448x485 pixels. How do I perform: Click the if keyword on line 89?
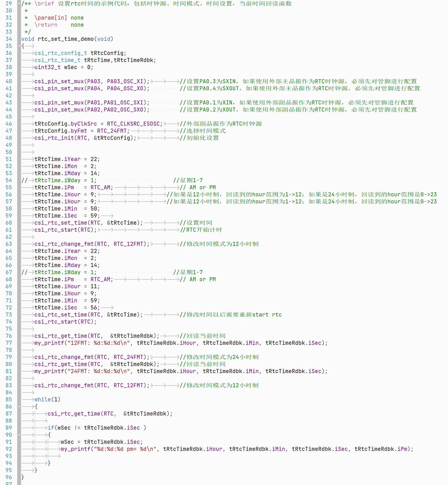point(51,428)
